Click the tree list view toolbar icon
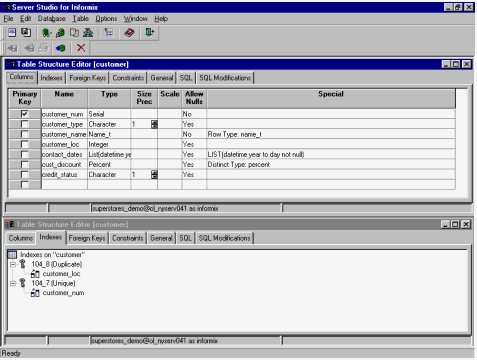 tap(109, 32)
